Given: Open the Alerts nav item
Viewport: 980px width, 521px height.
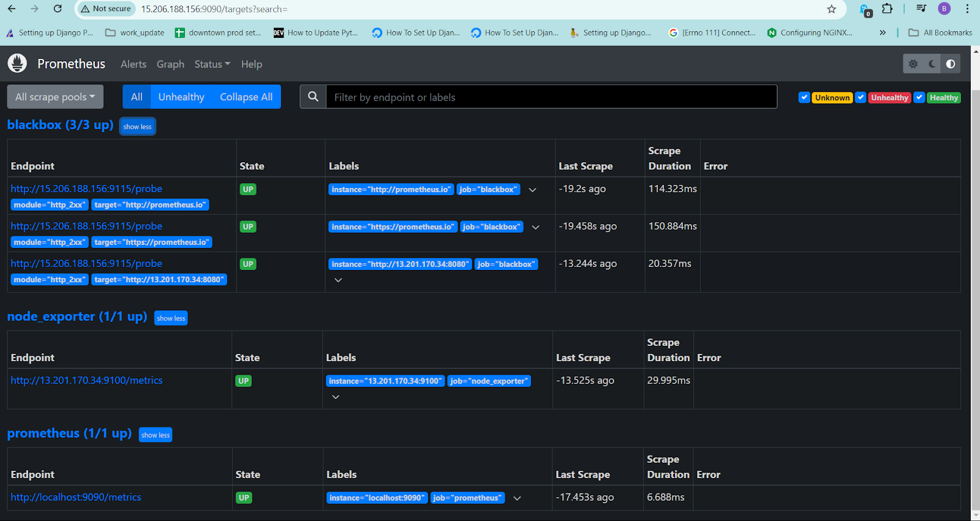Looking at the screenshot, I should click(134, 64).
